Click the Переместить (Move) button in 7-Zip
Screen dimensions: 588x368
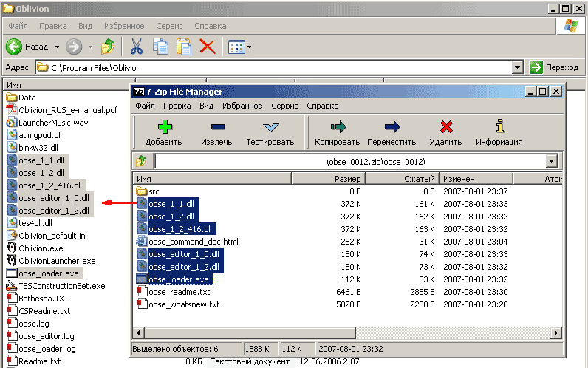coord(392,133)
